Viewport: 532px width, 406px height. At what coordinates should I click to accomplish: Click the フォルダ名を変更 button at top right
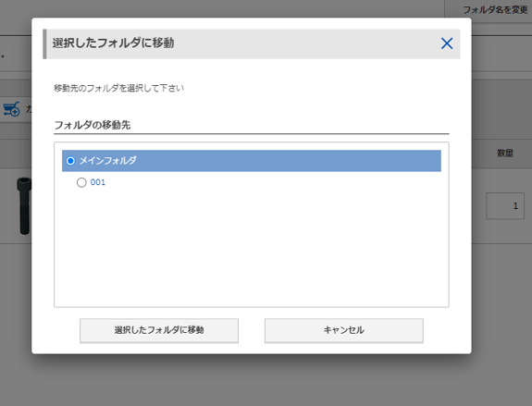tap(495, 10)
